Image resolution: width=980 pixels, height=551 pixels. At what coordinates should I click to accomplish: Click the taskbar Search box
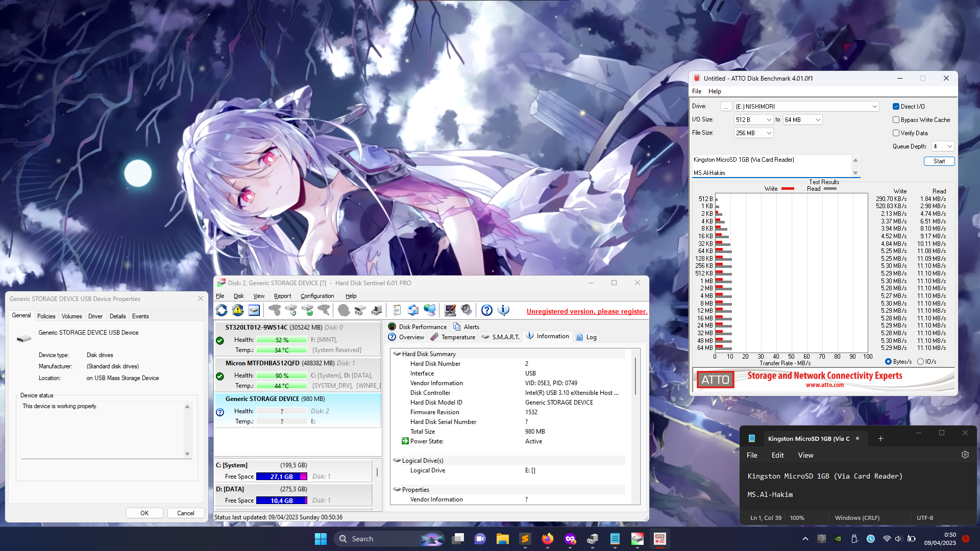click(388, 539)
